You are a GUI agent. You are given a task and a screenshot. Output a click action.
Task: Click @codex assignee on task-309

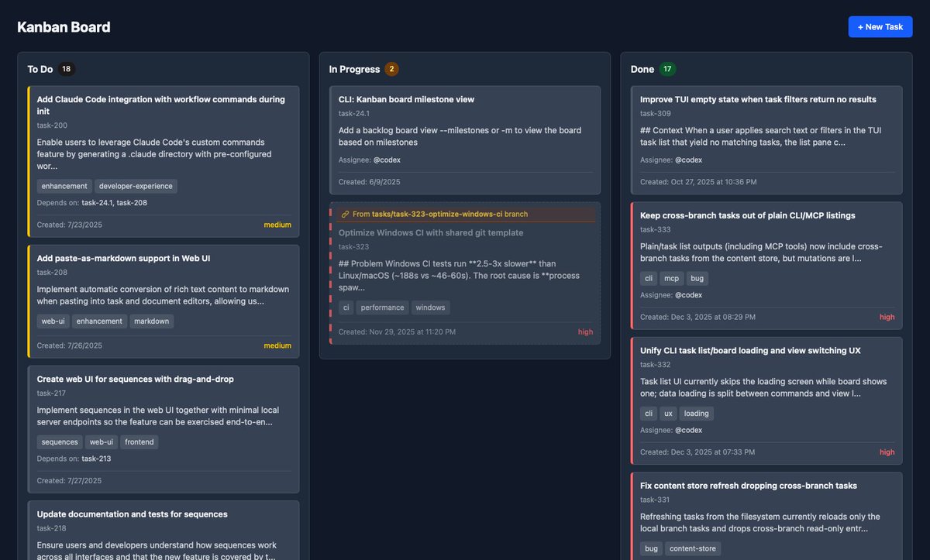[688, 160]
